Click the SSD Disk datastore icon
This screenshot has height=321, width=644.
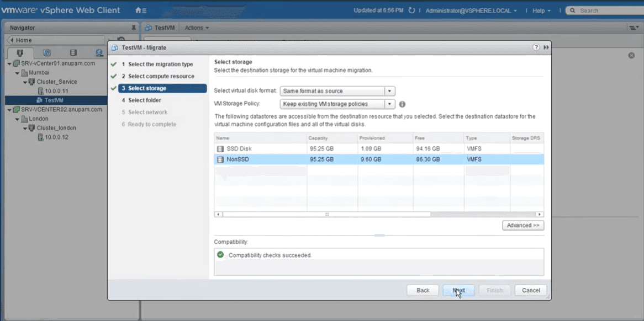click(x=220, y=149)
